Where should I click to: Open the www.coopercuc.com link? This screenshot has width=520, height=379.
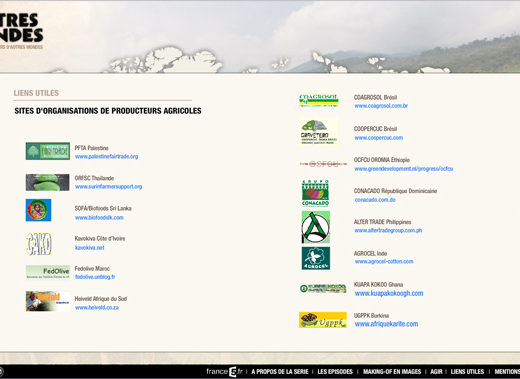click(379, 138)
